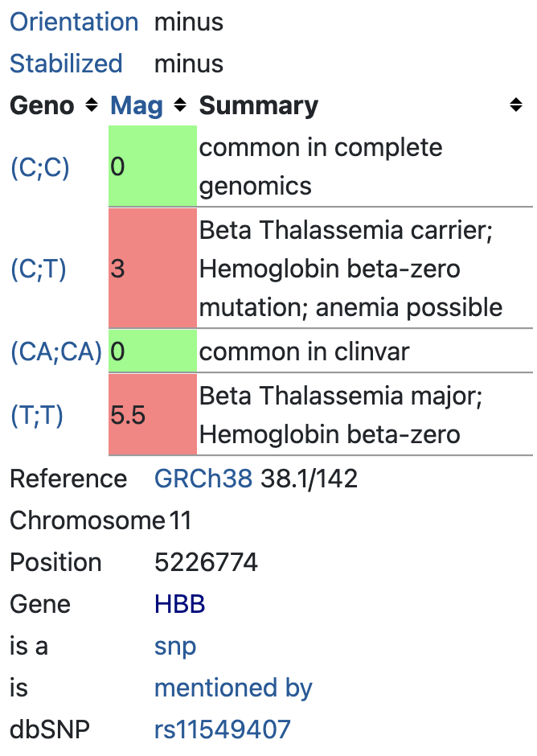
Task: Open the GRCh38 reference link
Action: tap(203, 479)
